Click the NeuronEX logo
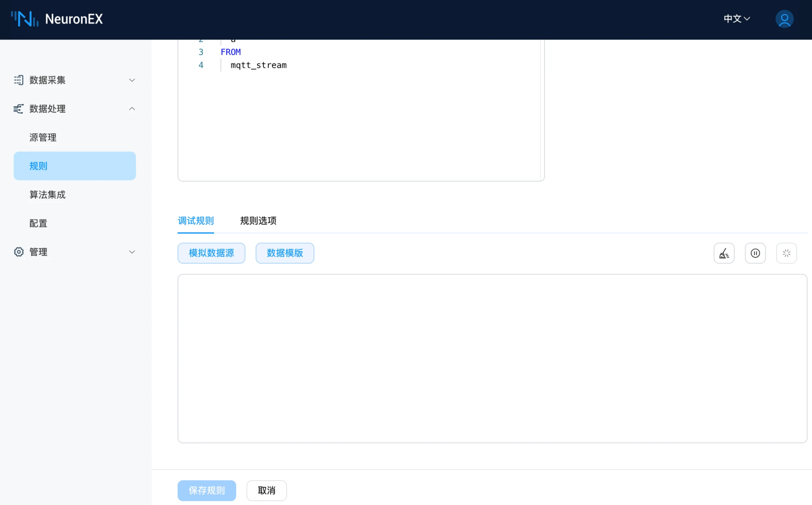Screen dimensions: 812x505 click(57, 19)
